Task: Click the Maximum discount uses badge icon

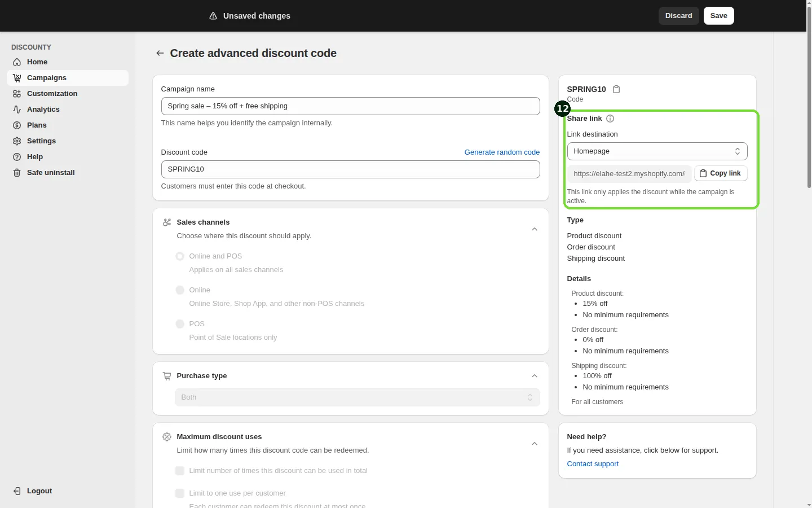Action: (x=167, y=437)
